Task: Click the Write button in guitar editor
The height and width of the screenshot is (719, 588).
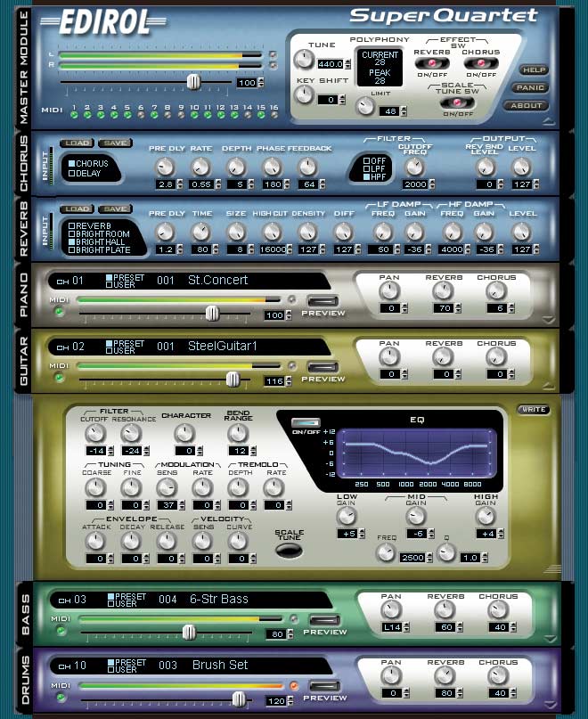Action: click(x=534, y=410)
